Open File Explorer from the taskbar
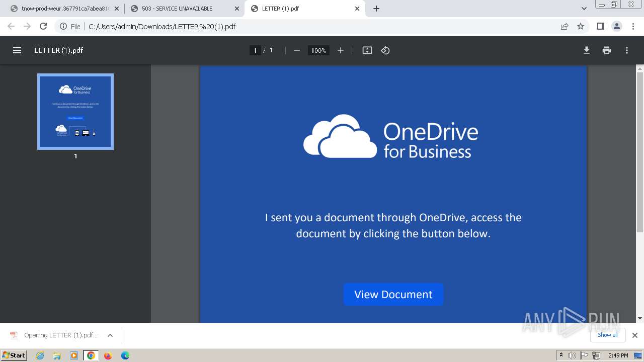The width and height of the screenshot is (644, 362). 57,355
